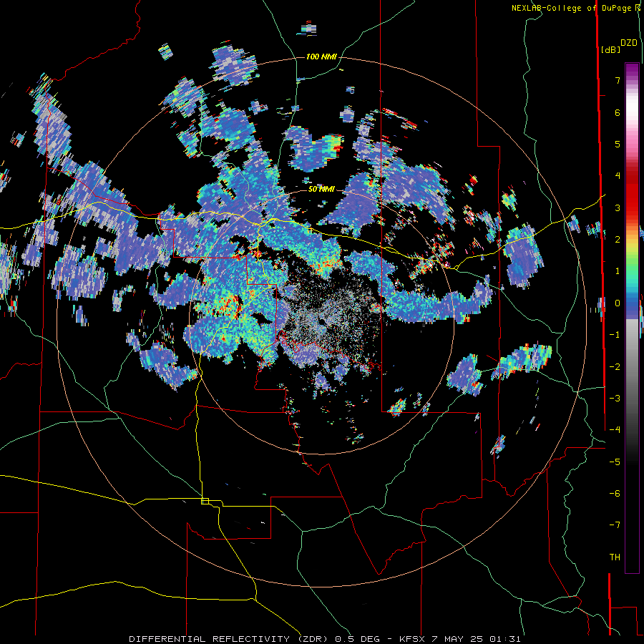Click the 100 NMI range ring label
The height and width of the screenshot is (644, 644).
click(x=321, y=57)
